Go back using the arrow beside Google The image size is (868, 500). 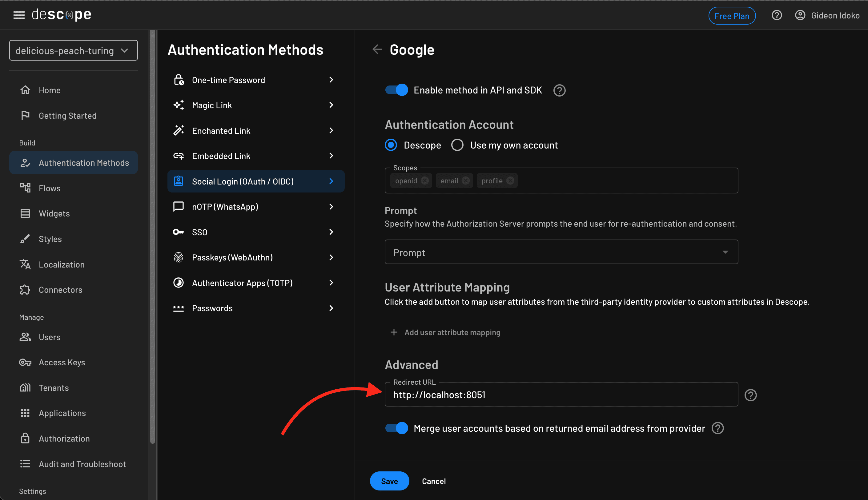coord(377,50)
